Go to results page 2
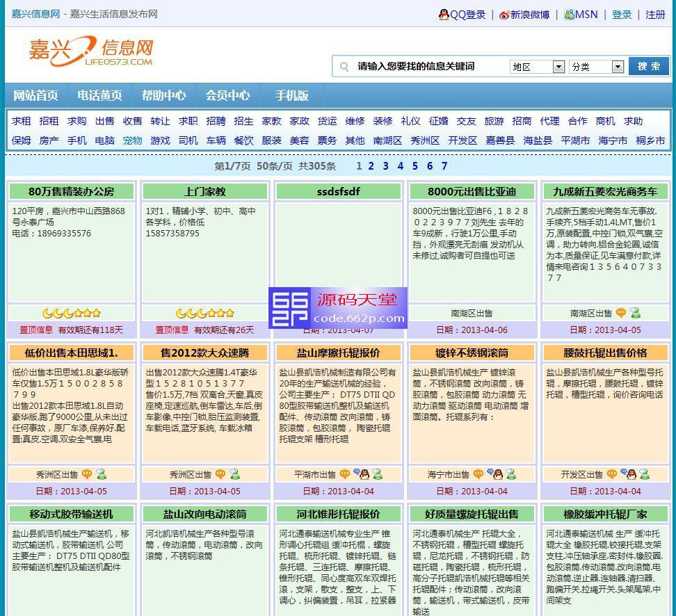This screenshot has width=676, height=616. click(371, 166)
